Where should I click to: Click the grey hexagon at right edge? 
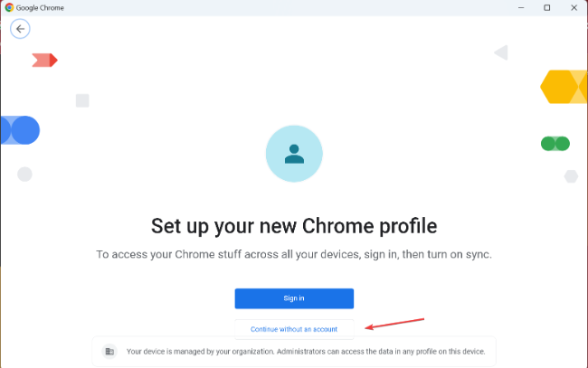click(x=571, y=176)
